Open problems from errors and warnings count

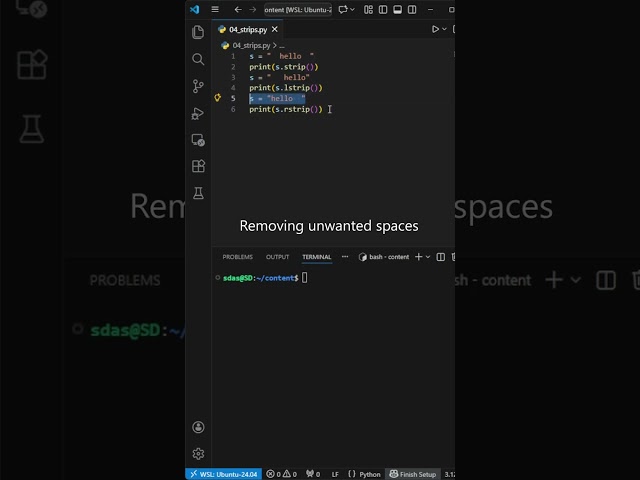281,474
